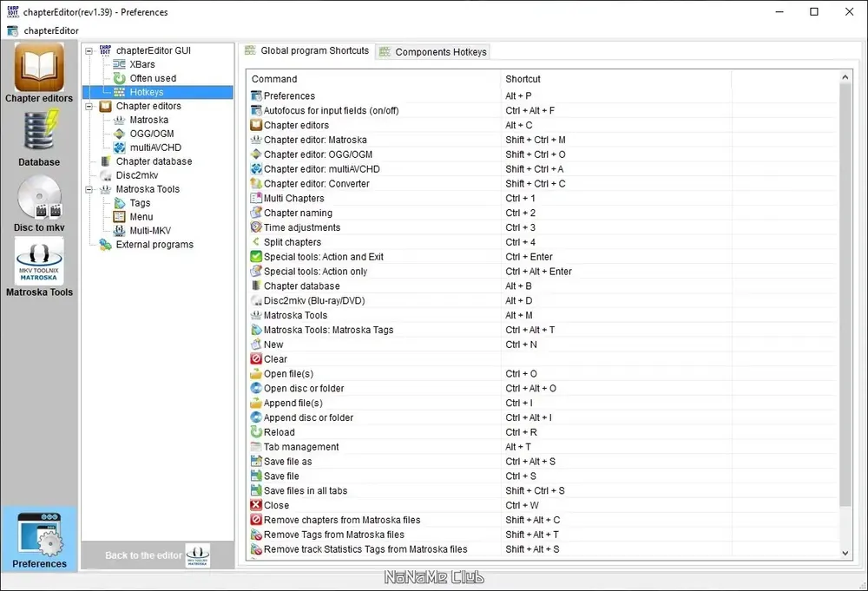The width and height of the screenshot is (868, 591).
Task: Click the Reload command green icon
Action: (256, 432)
